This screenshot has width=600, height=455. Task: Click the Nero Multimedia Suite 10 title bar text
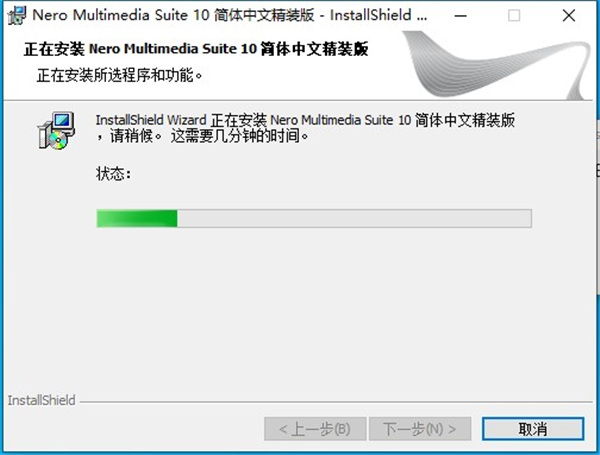[x=230, y=15]
